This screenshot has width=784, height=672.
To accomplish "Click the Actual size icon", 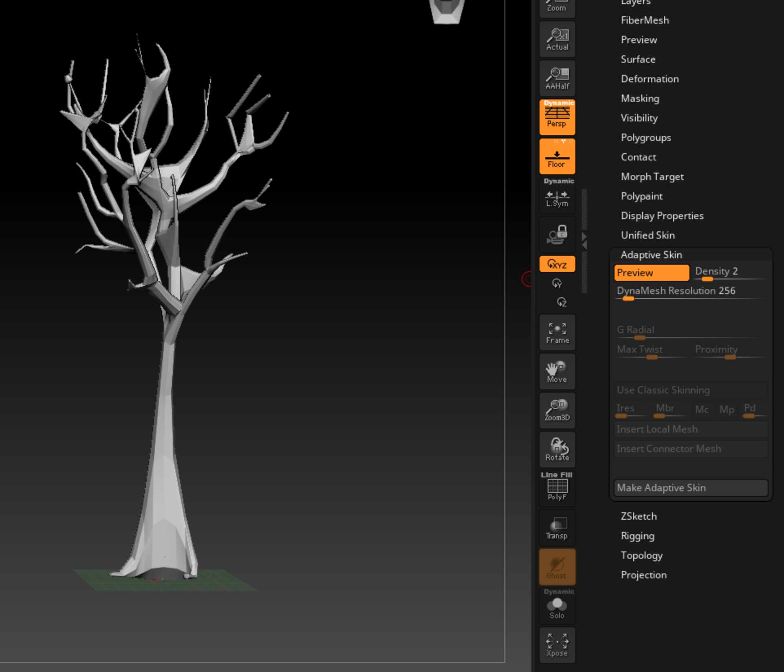I will (557, 39).
